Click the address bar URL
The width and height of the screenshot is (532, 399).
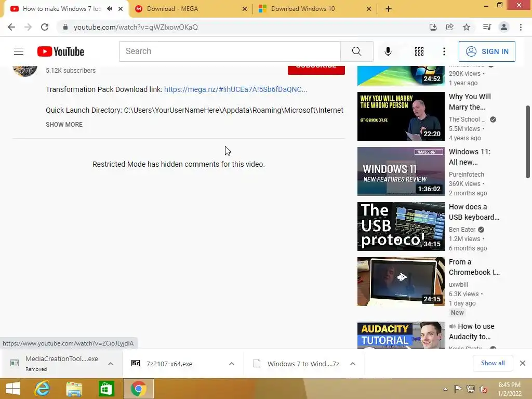136,27
